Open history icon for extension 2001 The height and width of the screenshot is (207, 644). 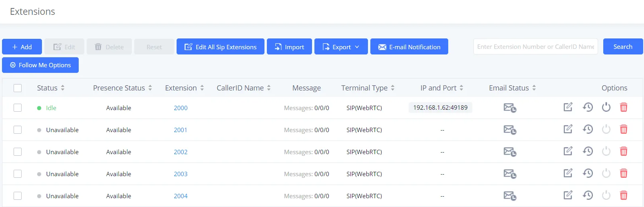coord(587,129)
